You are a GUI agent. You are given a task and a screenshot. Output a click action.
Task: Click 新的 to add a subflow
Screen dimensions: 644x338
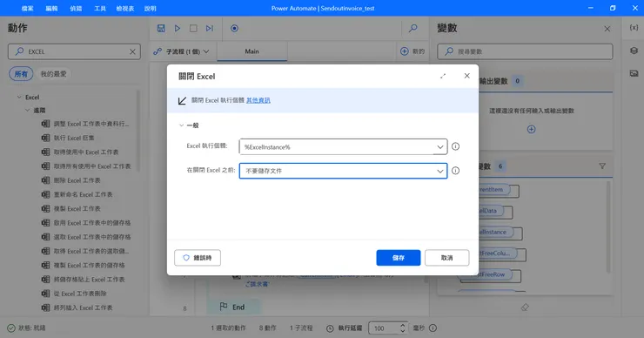coord(413,51)
